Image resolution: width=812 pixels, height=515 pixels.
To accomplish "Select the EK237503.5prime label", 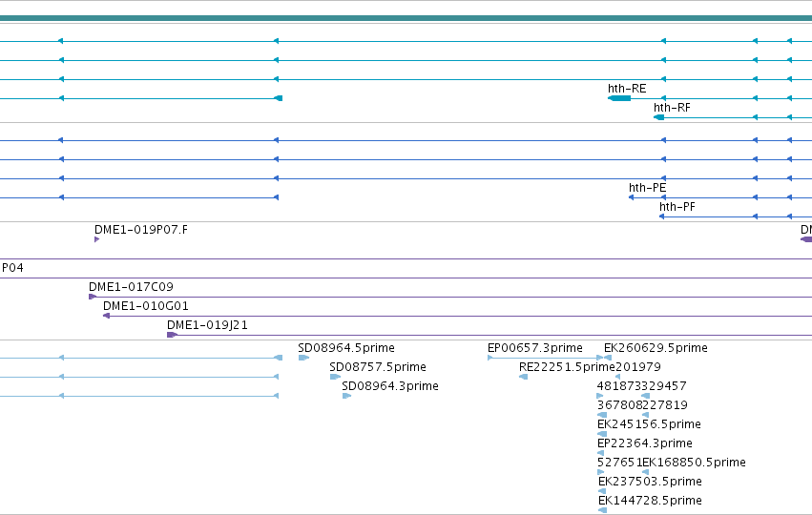I will pos(650,482).
